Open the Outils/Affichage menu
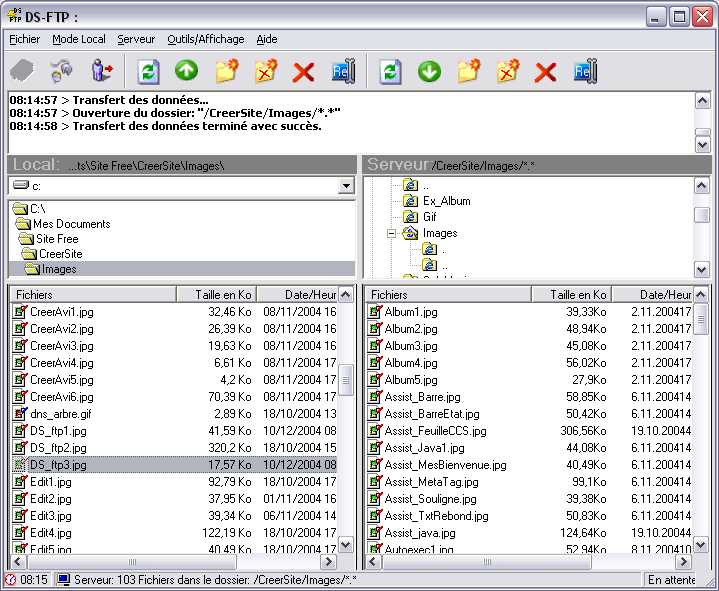 [x=206, y=39]
